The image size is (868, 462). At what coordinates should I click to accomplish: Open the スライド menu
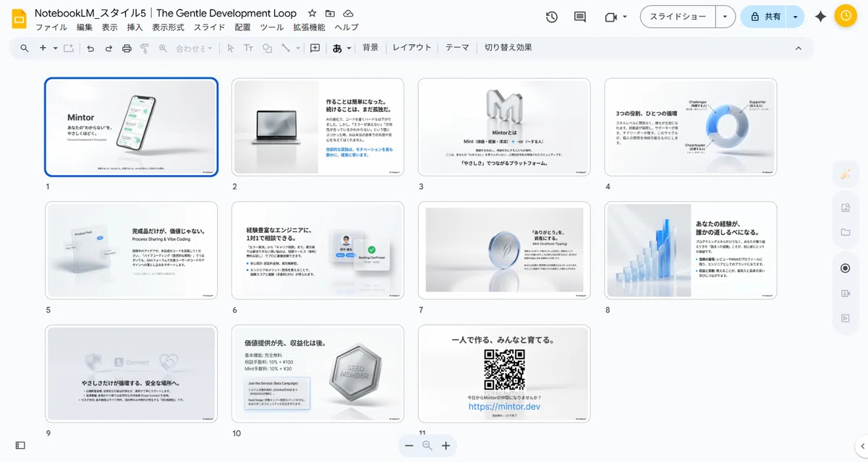coord(209,27)
